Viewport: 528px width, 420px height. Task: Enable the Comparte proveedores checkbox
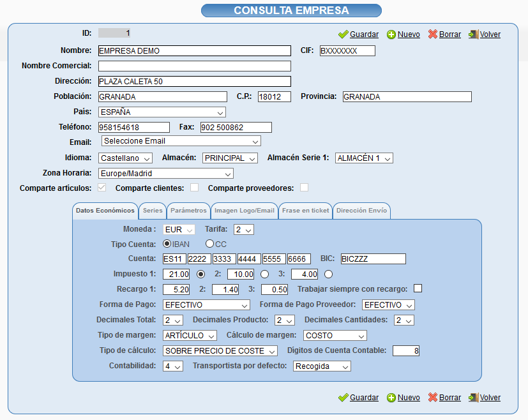point(304,188)
